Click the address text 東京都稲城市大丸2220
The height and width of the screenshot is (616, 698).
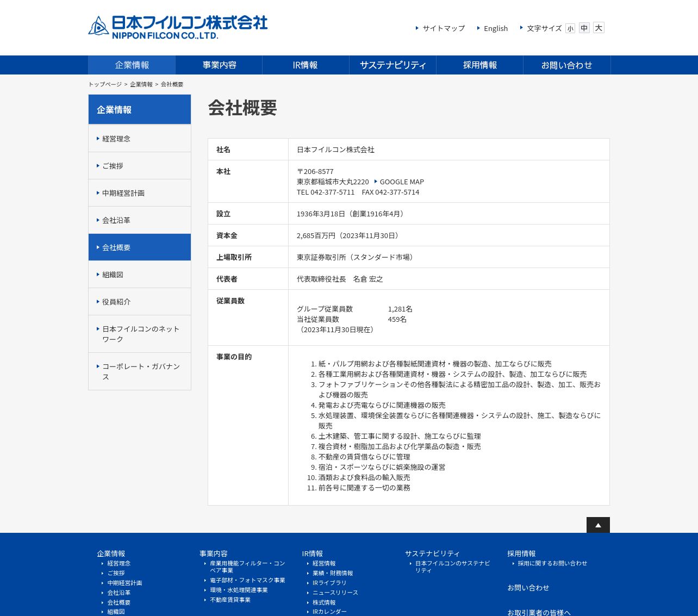[333, 182]
